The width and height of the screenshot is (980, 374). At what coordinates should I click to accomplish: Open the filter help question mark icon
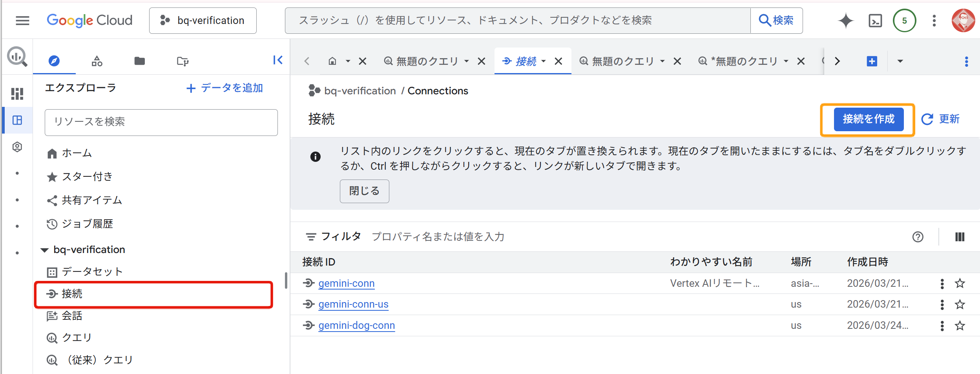(918, 237)
